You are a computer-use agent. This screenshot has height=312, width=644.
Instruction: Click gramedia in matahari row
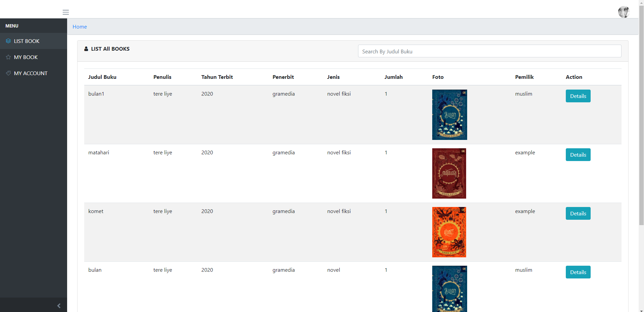tap(284, 152)
